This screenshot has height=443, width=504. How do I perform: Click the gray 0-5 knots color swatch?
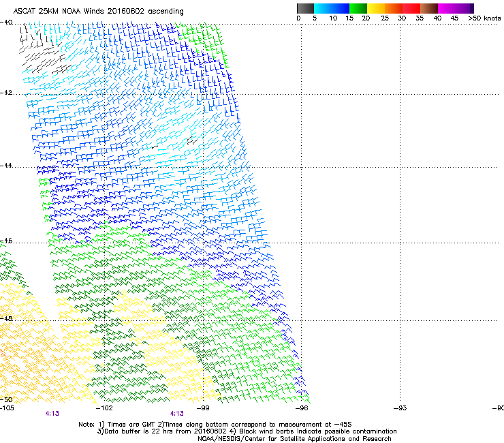tap(305, 8)
